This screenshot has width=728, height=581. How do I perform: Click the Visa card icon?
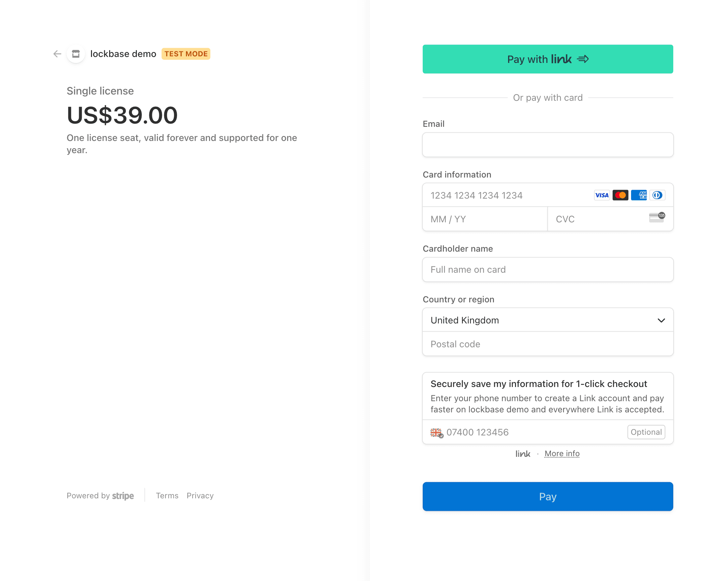pyautogui.click(x=601, y=195)
